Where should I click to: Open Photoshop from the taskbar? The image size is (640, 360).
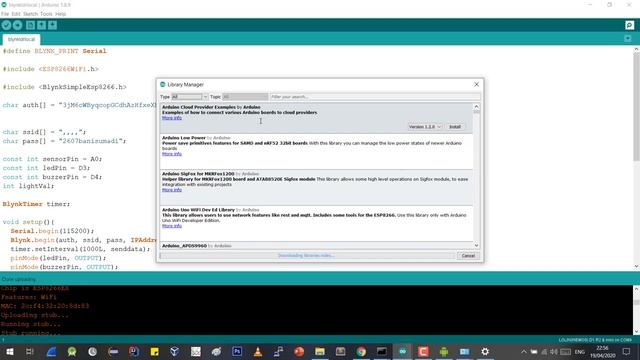(x=237, y=351)
